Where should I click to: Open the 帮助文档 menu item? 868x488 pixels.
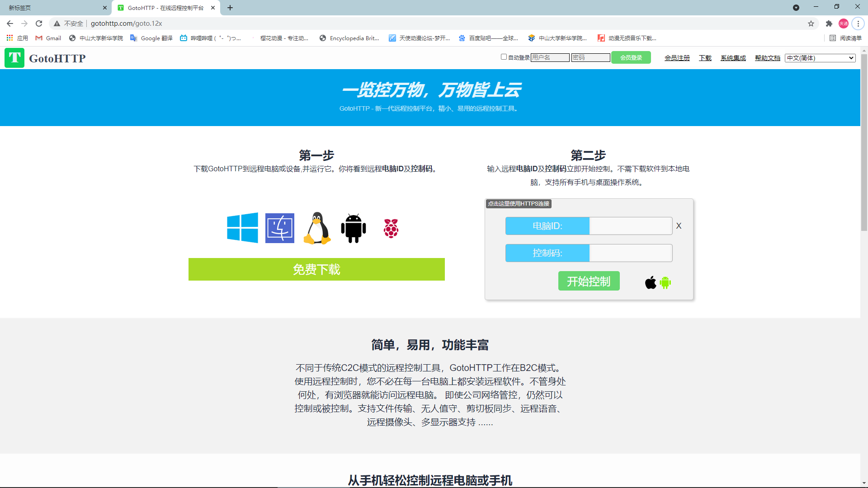[x=767, y=58]
